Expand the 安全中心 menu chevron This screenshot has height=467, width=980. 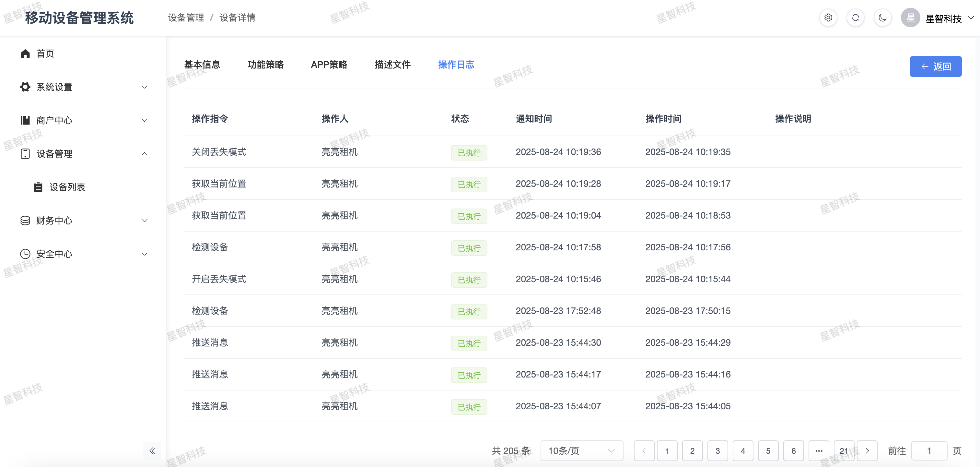tap(145, 254)
